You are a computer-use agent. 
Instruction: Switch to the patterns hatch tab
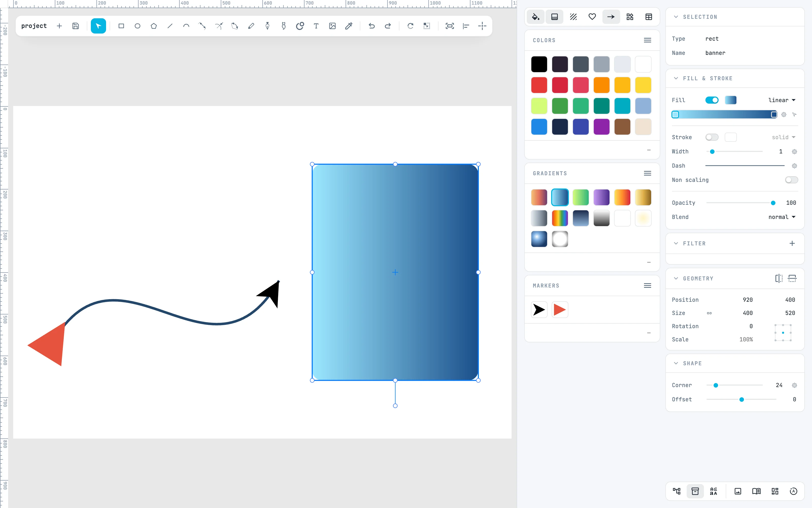point(573,17)
